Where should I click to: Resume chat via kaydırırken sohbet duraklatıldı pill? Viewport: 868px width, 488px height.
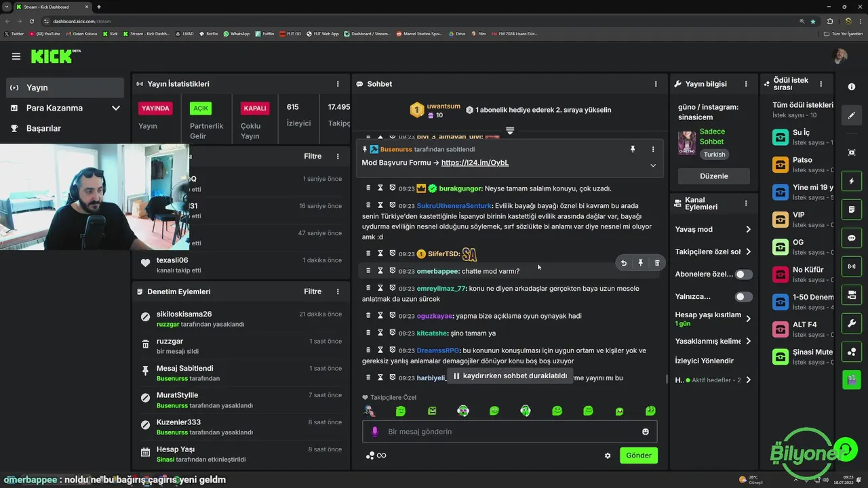[510, 375]
